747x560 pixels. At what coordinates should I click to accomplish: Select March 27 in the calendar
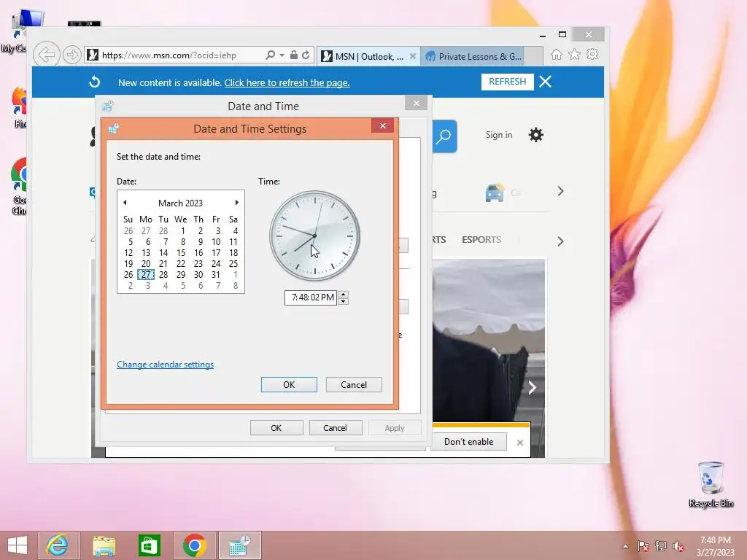(146, 275)
